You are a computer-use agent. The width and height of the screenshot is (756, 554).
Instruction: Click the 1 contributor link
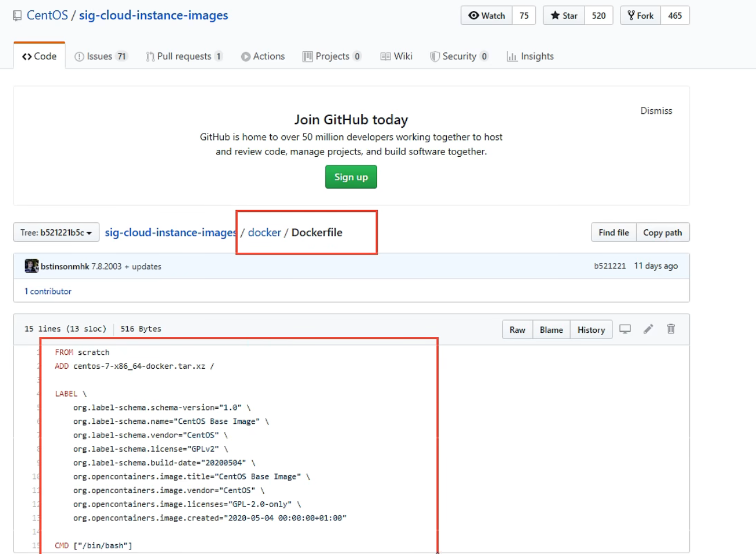(x=48, y=292)
